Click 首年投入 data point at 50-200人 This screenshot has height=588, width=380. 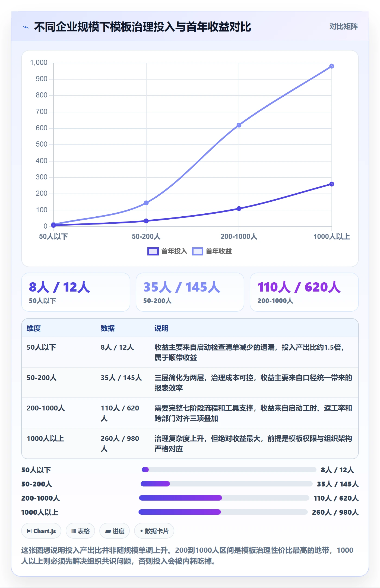[146, 221]
